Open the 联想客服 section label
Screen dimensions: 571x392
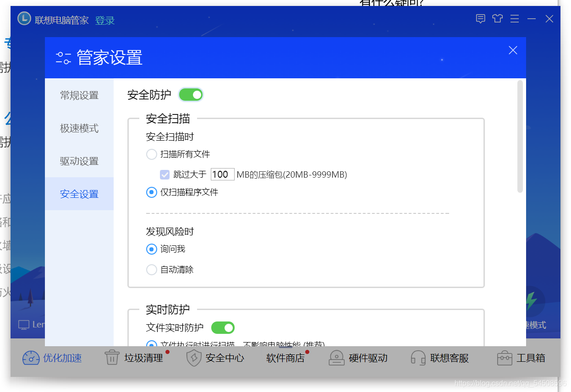(x=450, y=358)
